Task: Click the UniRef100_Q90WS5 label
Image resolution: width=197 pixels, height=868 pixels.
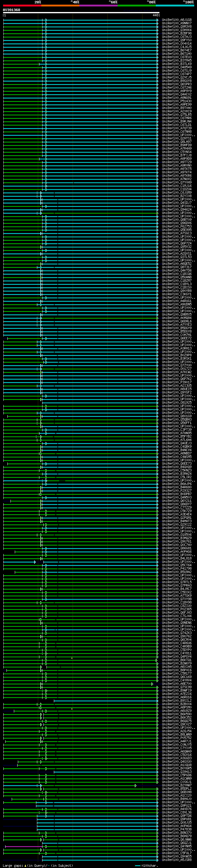Action: (x=177, y=856)
